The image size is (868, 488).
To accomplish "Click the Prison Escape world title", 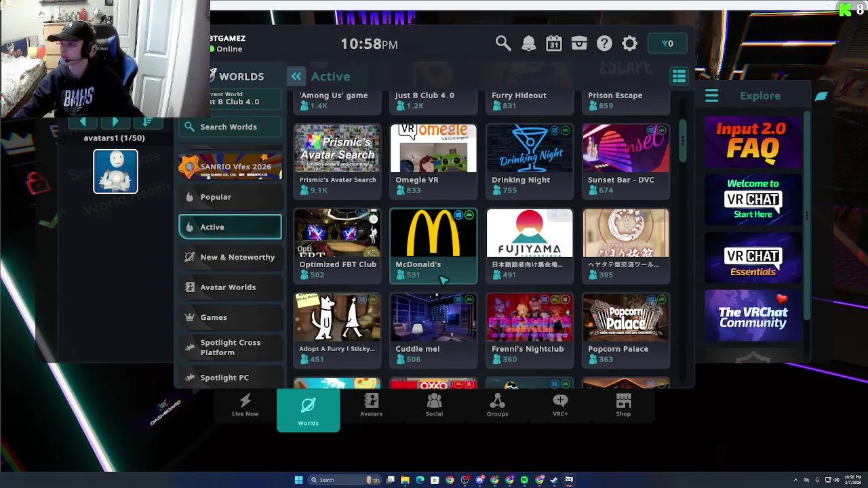I will (x=615, y=96).
